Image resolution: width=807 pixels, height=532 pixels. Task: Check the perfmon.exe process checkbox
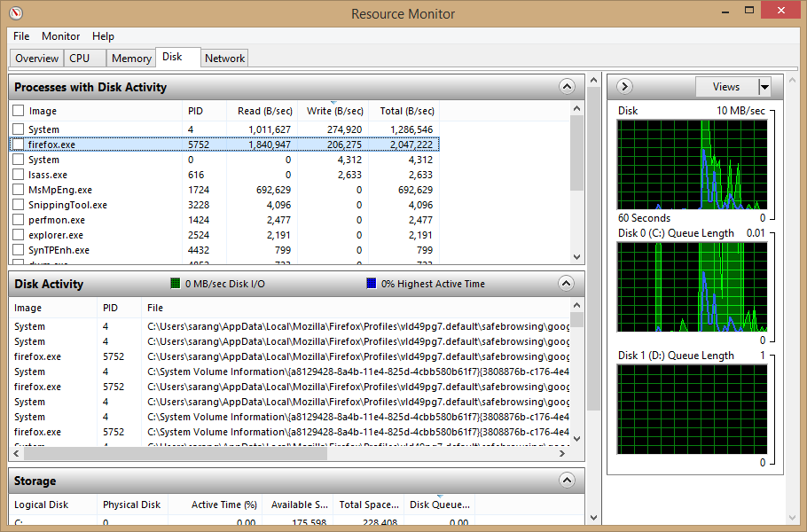tap(18, 220)
